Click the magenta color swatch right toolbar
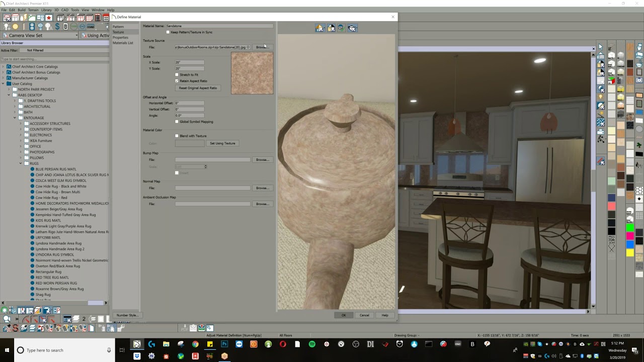Viewport: 644px width, 362px height. pyautogui.click(x=629, y=236)
